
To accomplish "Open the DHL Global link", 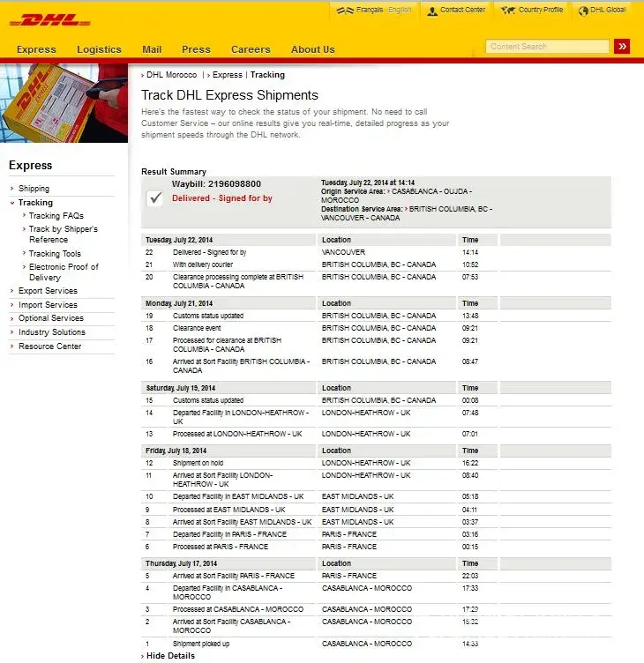I will tap(608, 10).
